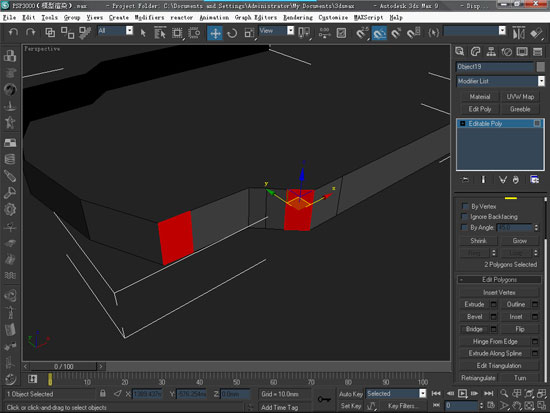The width and height of the screenshot is (550, 413).
Task: Open Bevel settings box
Action: click(x=494, y=317)
